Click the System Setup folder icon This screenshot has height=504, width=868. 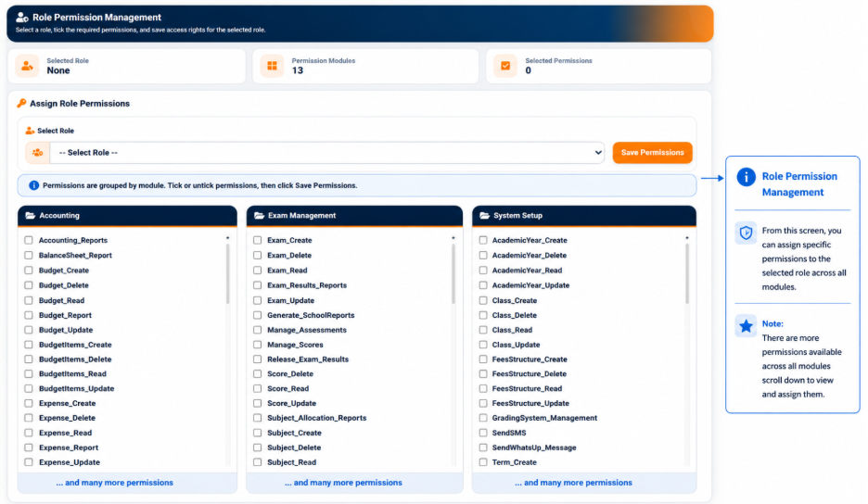click(x=484, y=216)
